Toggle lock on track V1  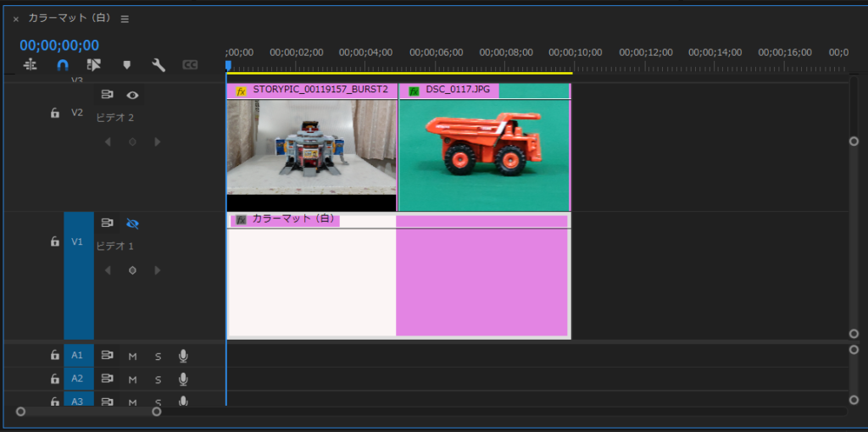tap(55, 241)
